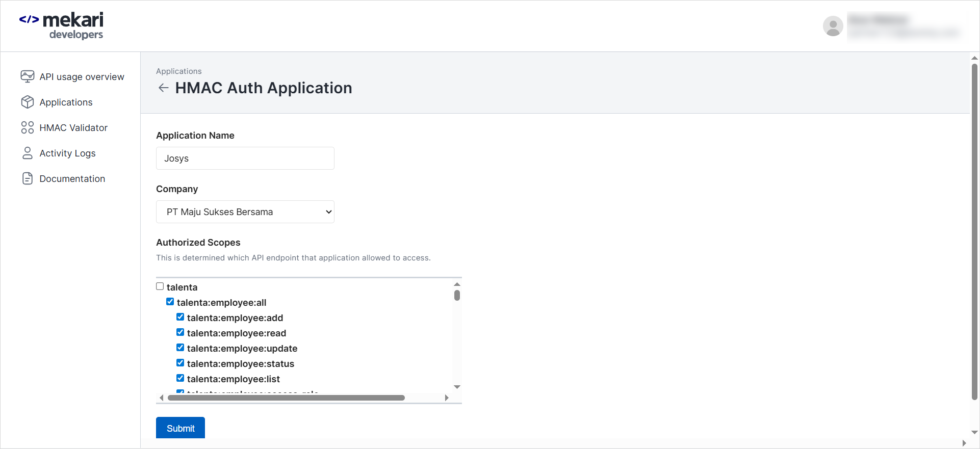Uncheck the talenta:employee:all scope

click(x=170, y=302)
